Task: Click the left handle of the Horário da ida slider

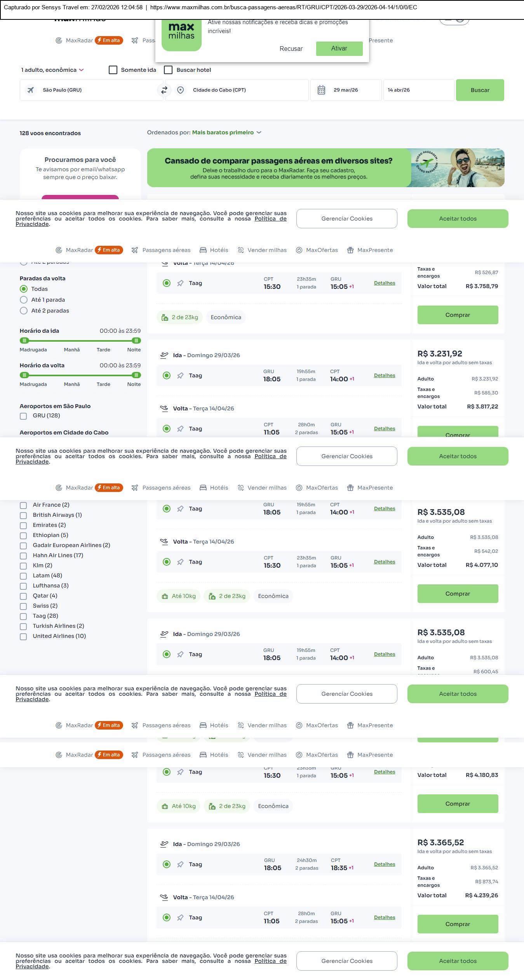Action: 24,341
